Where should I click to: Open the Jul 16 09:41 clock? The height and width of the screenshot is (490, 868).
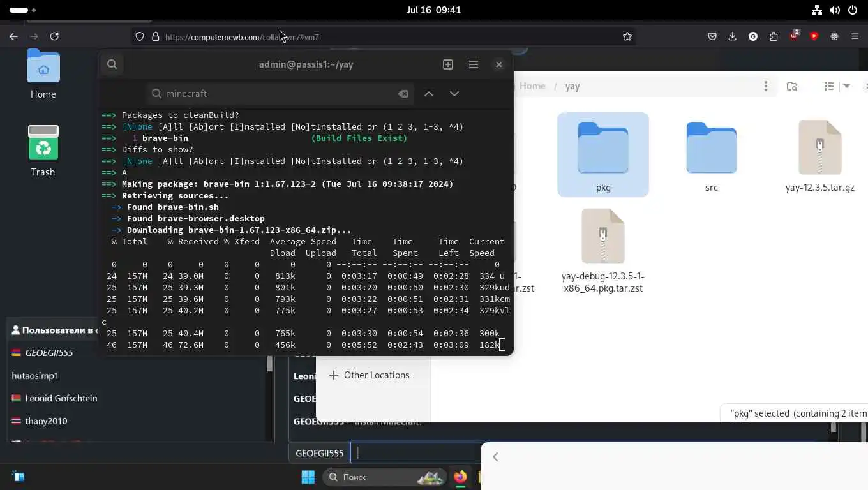(x=433, y=10)
